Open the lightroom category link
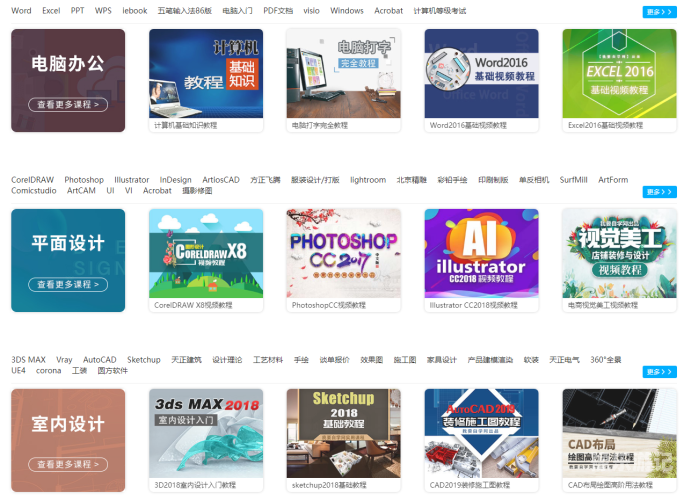 click(368, 180)
